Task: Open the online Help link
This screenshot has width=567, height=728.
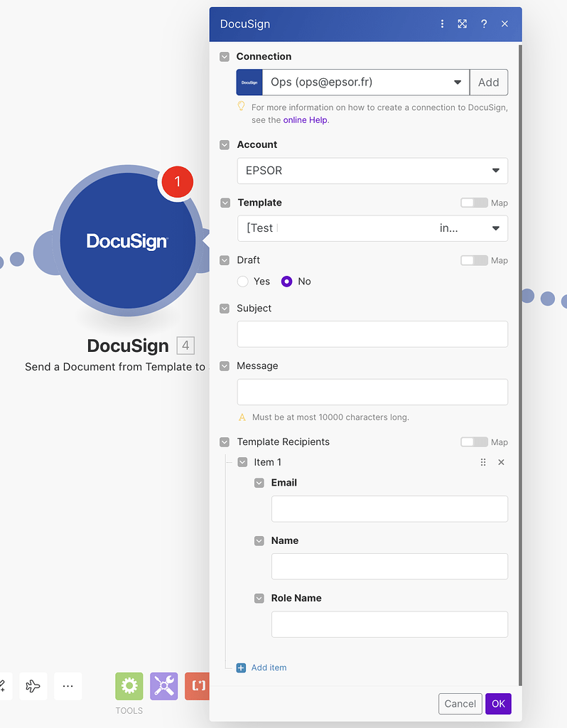Action: click(306, 119)
